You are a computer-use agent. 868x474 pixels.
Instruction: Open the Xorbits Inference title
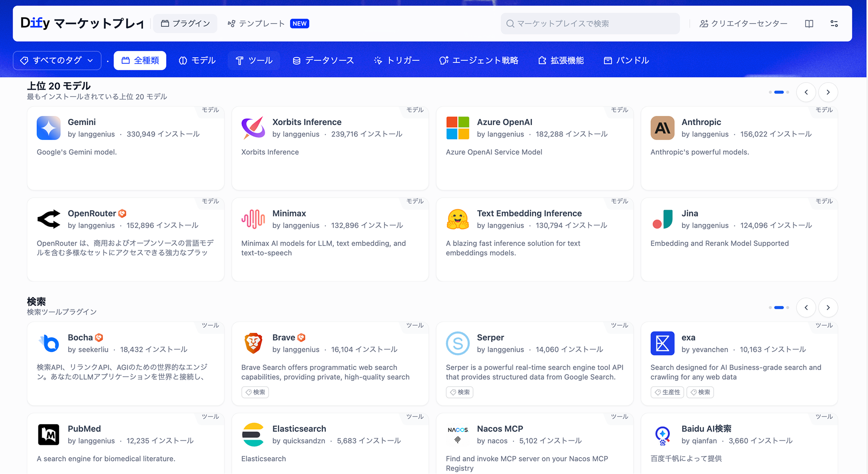(x=307, y=122)
